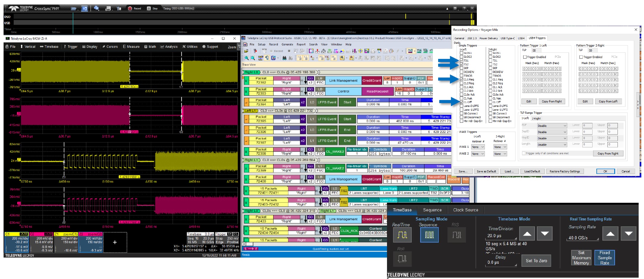Click the recording options wrench icon in USB Suite
Screen dimensions: 644x279
click(x=255, y=51)
